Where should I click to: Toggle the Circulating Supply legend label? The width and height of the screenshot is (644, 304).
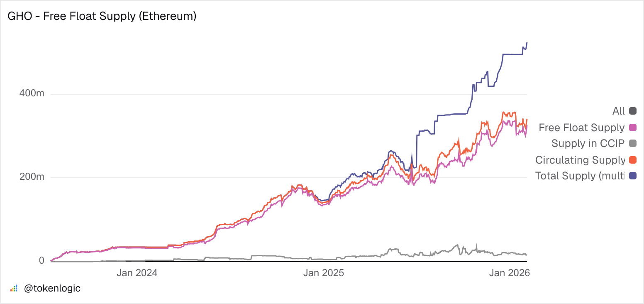point(580,160)
